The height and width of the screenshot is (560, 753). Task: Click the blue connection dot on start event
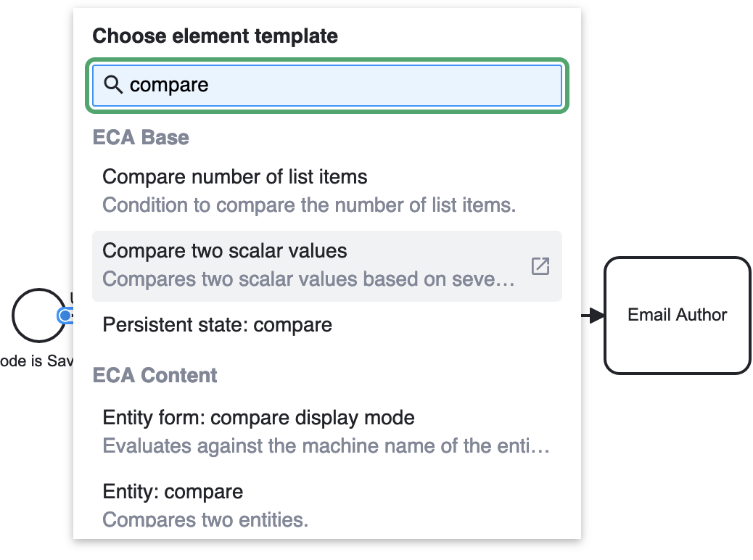point(65,316)
